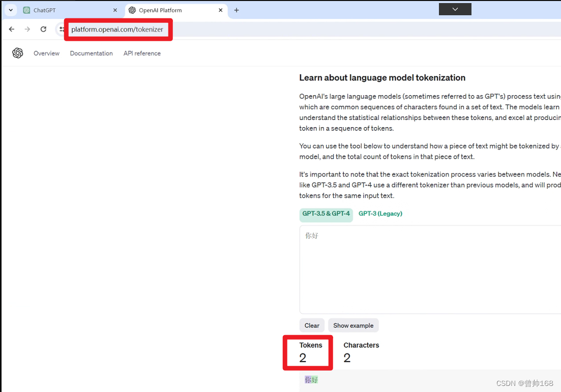Open the Documentation page
Viewport: 561px width, 392px height.
[91, 53]
